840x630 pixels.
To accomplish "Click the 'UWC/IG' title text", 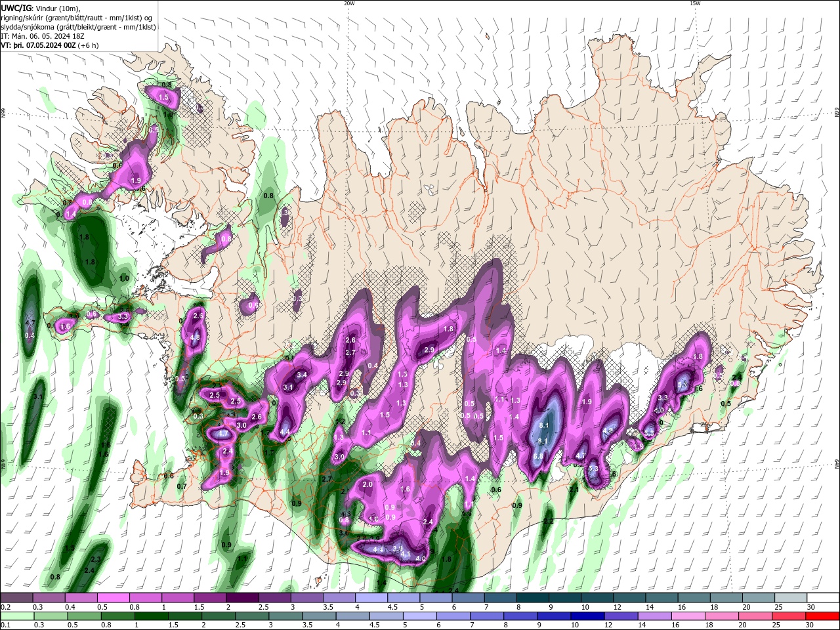I will point(16,8).
